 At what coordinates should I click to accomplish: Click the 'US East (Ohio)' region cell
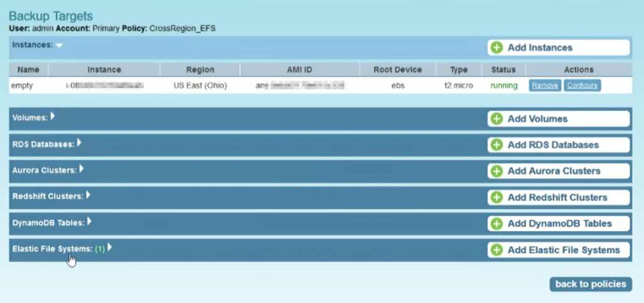point(201,86)
